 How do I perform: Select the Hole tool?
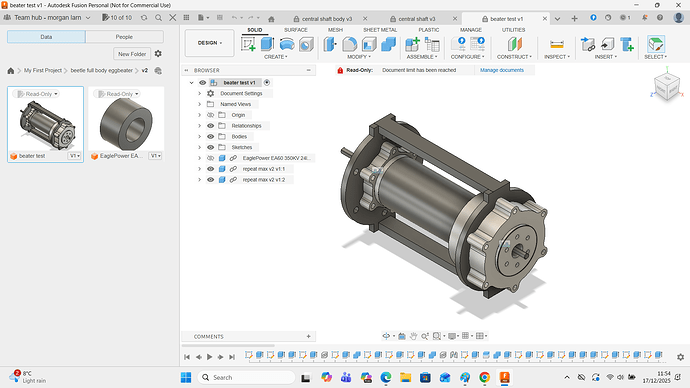(306, 44)
